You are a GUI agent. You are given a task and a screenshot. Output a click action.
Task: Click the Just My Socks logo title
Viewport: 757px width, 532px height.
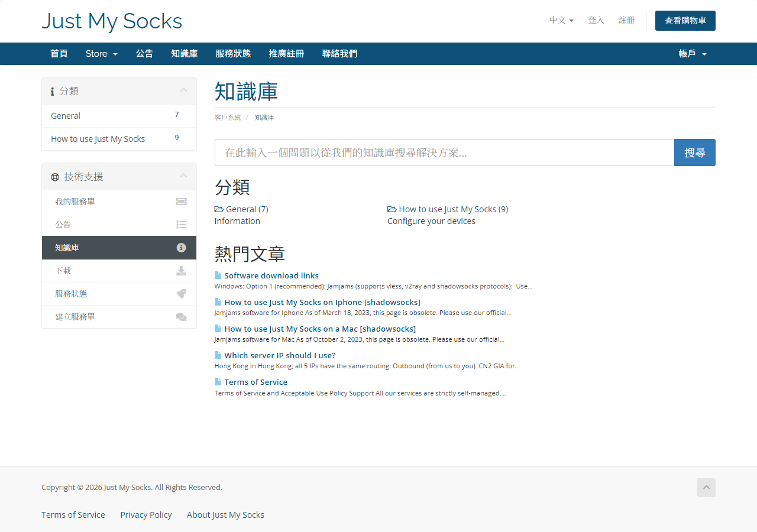pos(112,21)
